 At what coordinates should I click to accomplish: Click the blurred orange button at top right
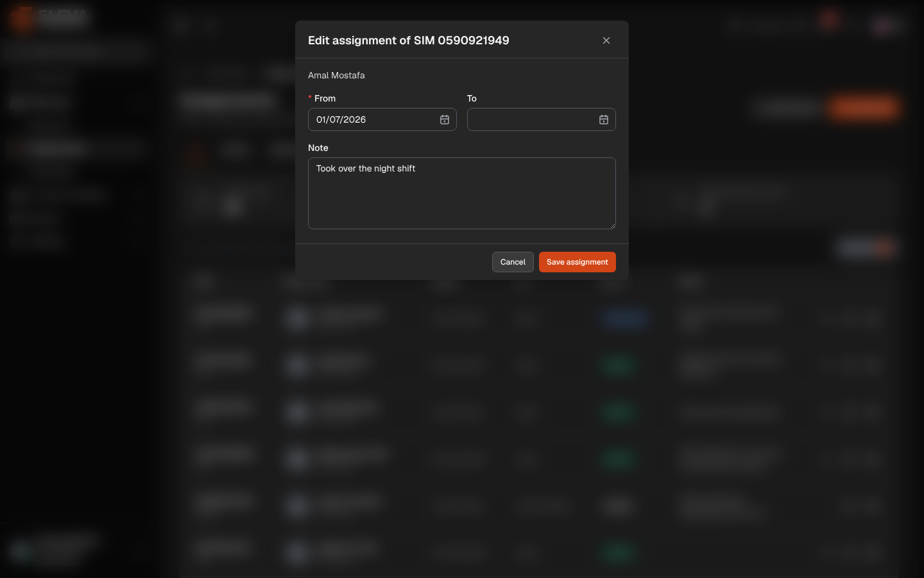coord(864,107)
